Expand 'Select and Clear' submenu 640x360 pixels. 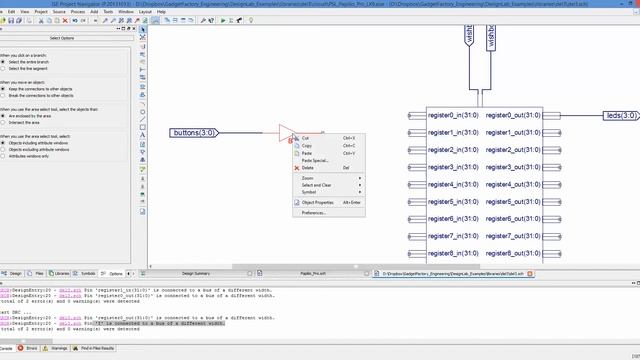pos(329,185)
